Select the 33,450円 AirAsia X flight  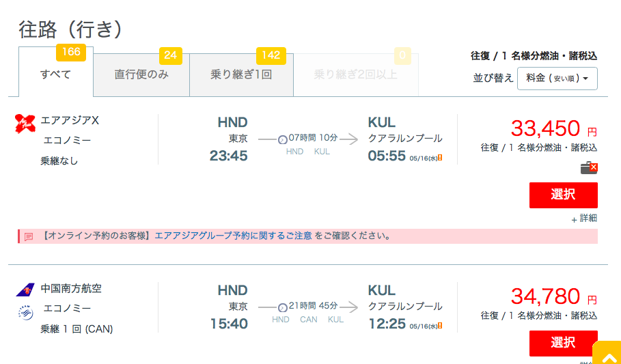click(x=563, y=195)
